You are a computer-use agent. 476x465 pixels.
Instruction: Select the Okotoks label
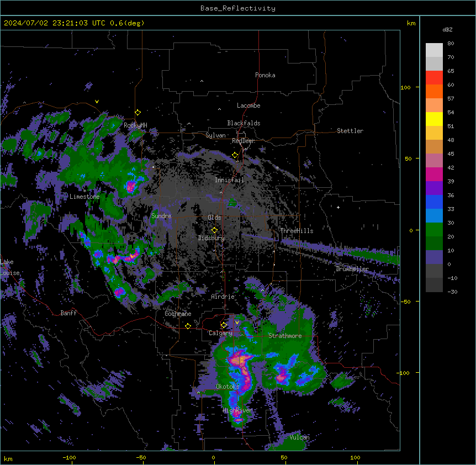tap(228, 387)
